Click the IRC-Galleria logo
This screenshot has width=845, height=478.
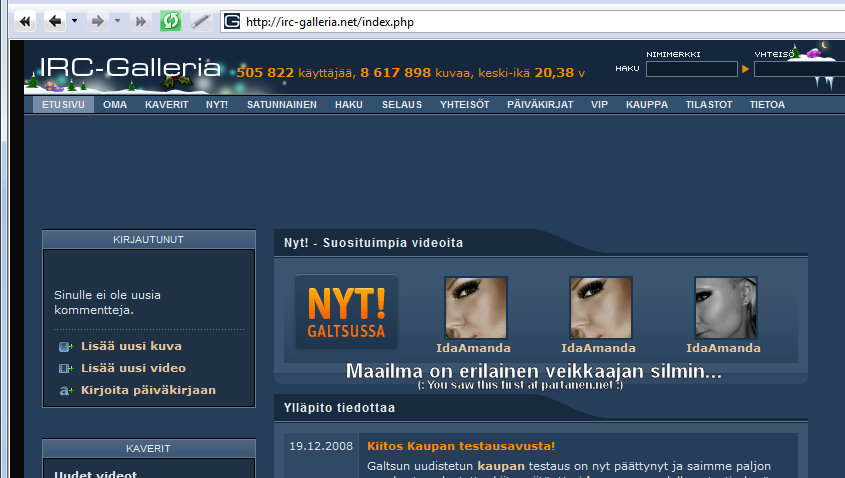click(x=130, y=68)
